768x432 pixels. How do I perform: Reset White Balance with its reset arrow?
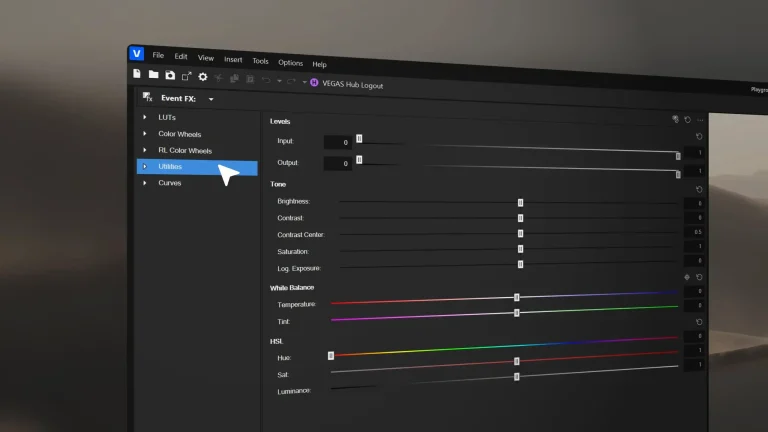pos(699,277)
